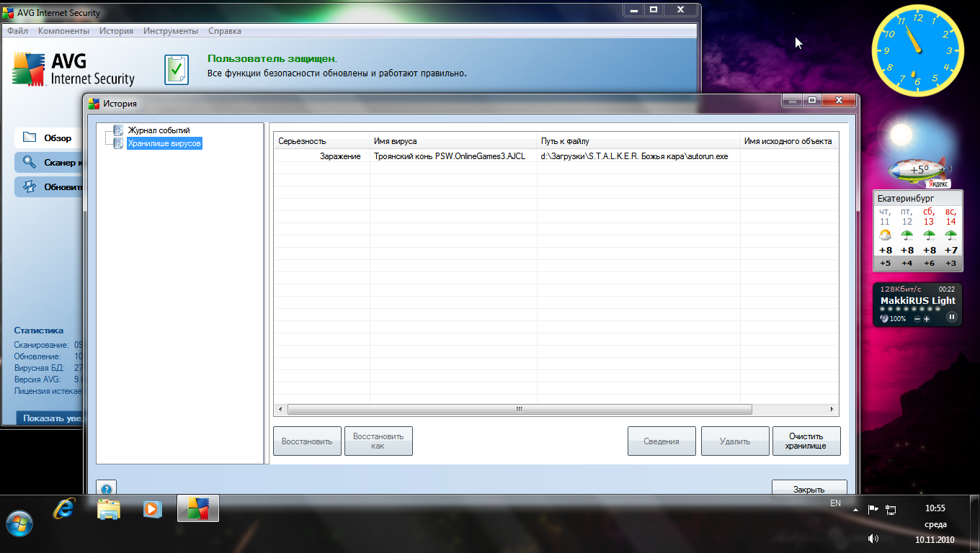The height and width of the screenshot is (553, 980).
Task: Click the Saturday 13 umbrella icon
Action: coord(929,235)
